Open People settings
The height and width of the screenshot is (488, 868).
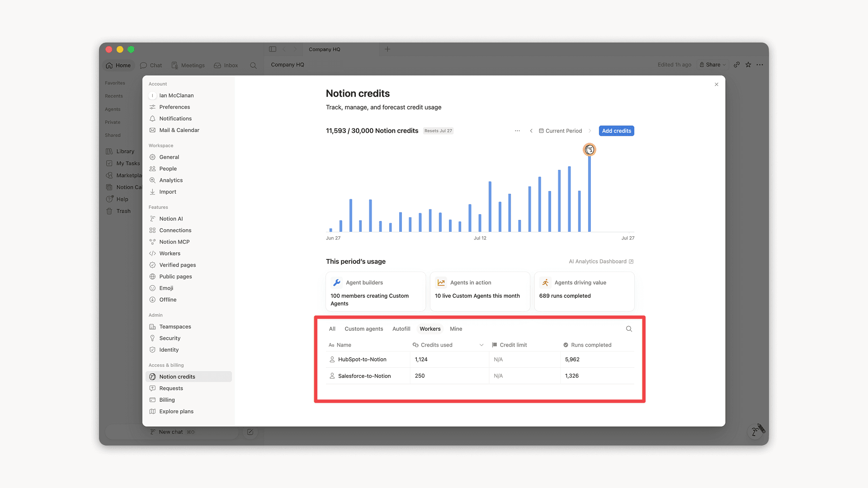189,169
